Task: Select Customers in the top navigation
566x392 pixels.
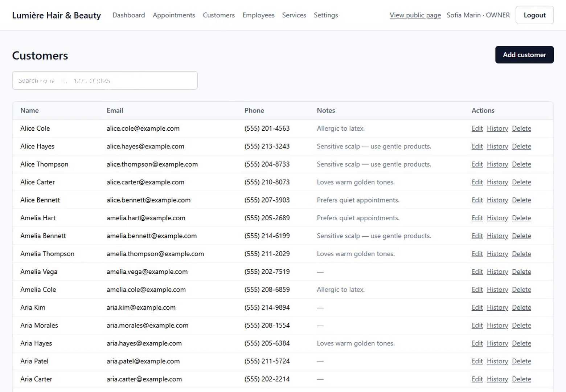Action: click(x=219, y=15)
